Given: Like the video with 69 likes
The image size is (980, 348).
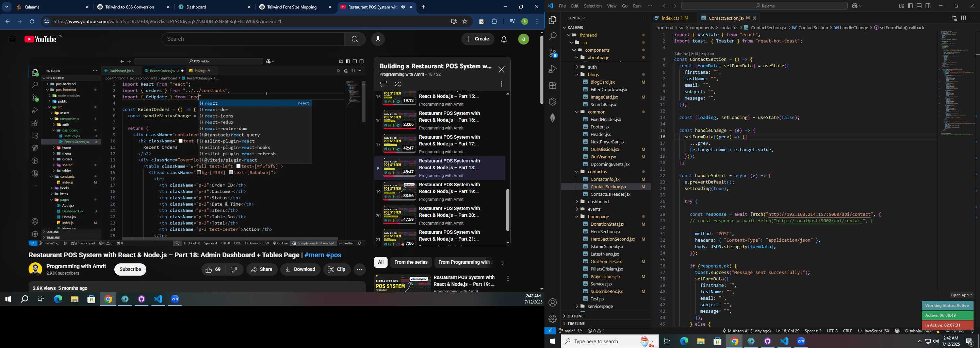Looking at the screenshot, I should pyautogui.click(x=213, y=269).
